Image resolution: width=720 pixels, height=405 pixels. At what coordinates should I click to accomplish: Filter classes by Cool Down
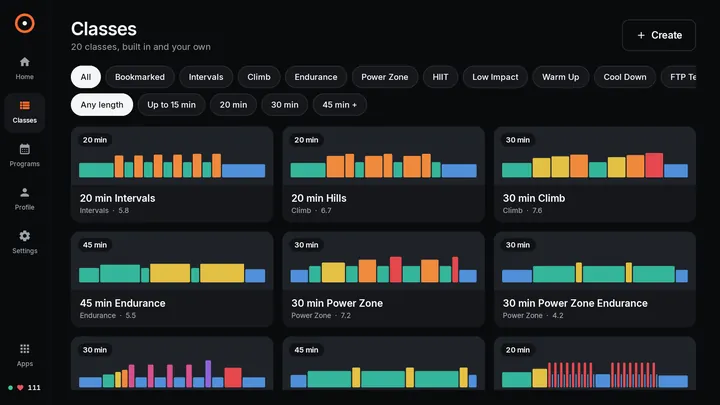624,77
